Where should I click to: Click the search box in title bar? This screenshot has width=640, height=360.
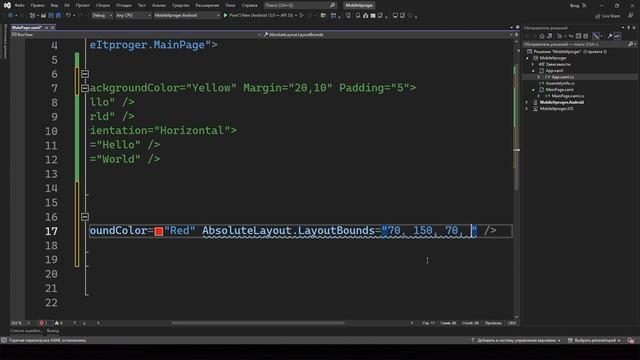click(300, 5)
